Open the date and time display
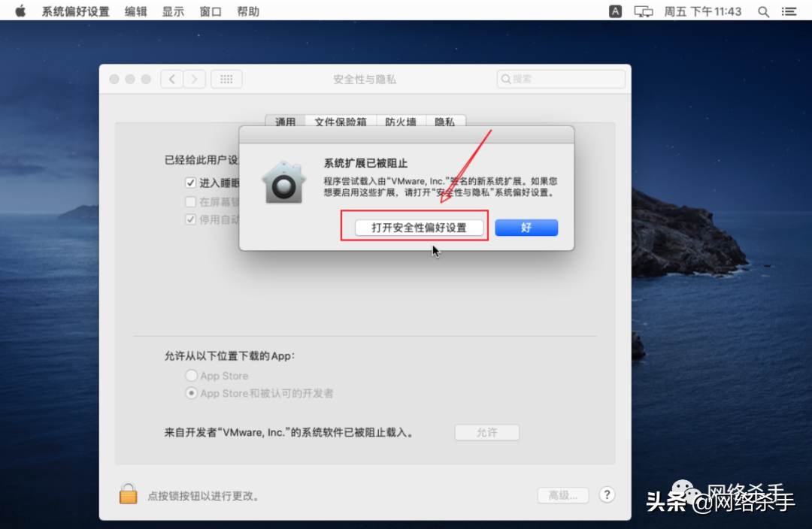This screenshot has width=812, height=529. [703, 11]
